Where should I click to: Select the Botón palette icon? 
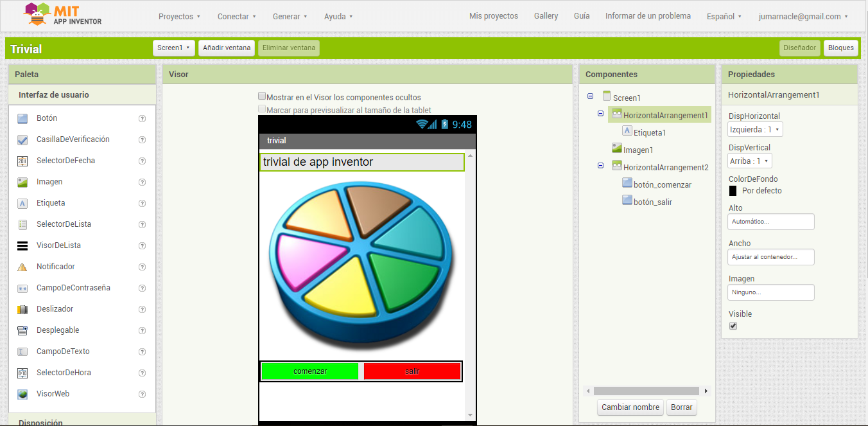coord(22,118)
